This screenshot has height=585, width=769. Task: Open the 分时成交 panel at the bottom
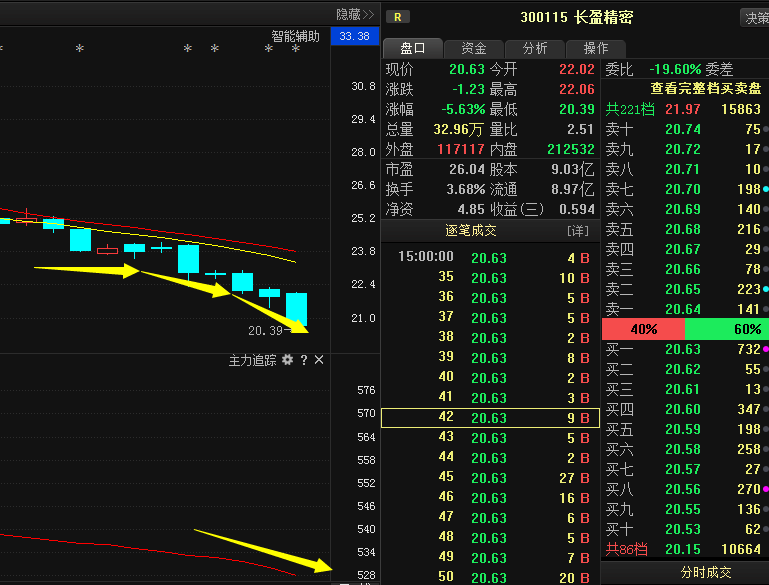(706, 572)
